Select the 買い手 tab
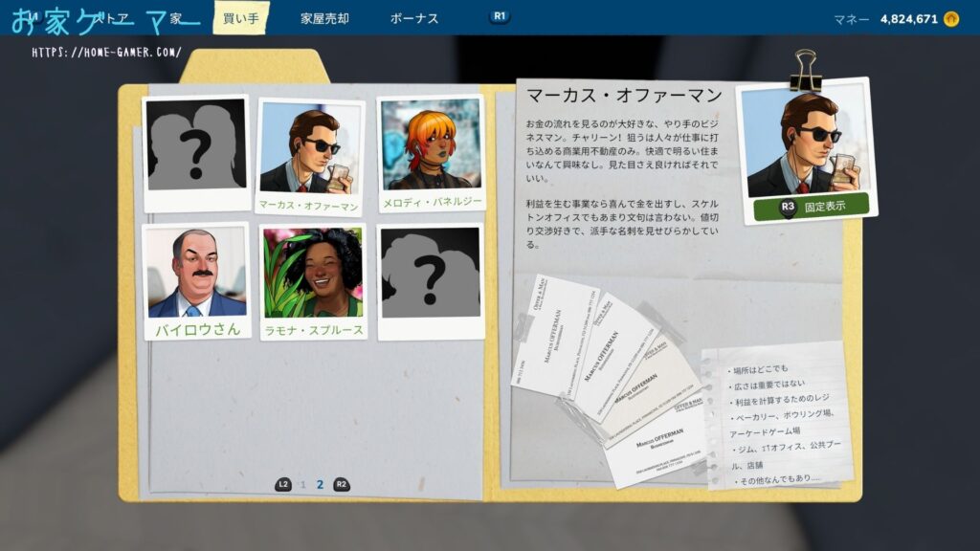 pos(241,18)
